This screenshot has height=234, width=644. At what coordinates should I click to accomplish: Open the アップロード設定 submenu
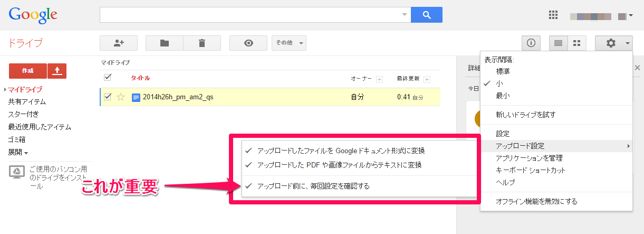coord(556,146)
